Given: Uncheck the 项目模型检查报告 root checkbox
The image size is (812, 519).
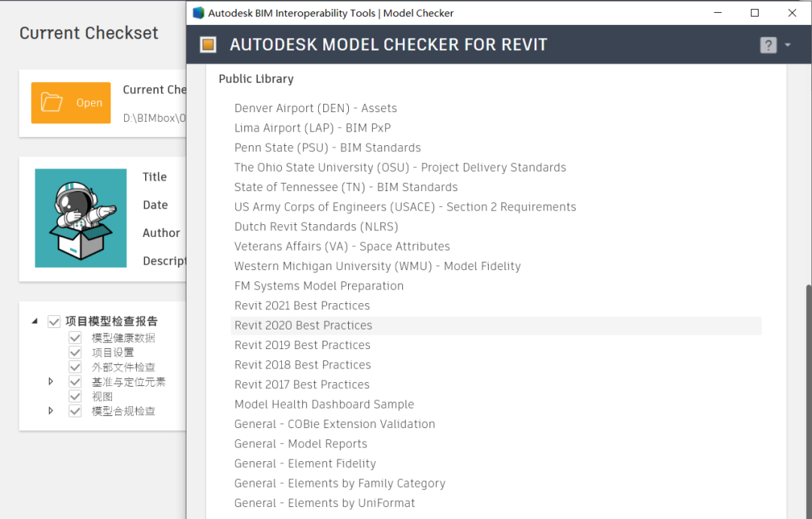Looking at the screenshot, I should [x=54, y=321].
